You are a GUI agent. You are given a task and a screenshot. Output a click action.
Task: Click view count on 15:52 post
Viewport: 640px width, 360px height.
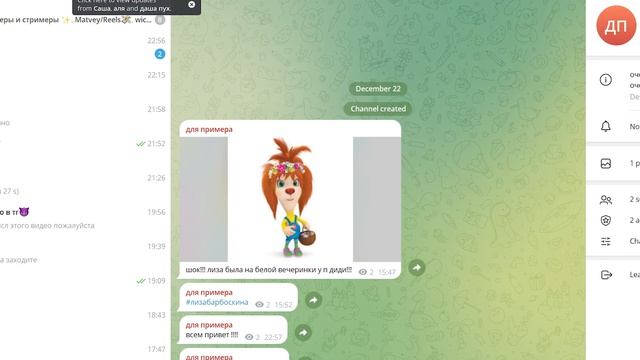point(262,305)
